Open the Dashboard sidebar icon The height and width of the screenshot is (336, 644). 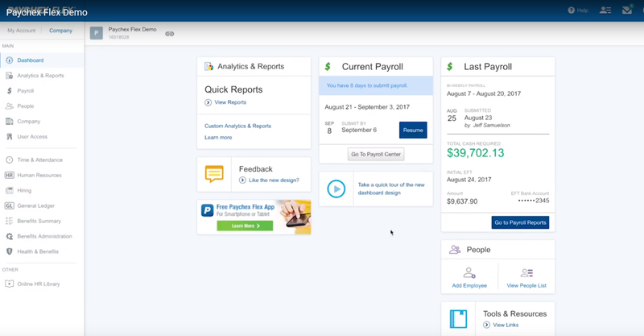pyautogui.click(x=9, y=60)
